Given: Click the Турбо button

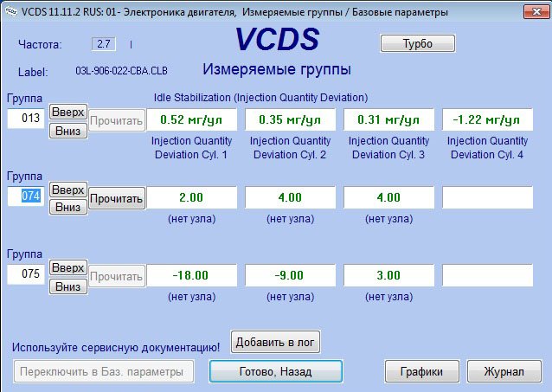Looking at the screenshot, I should [418, 43].
